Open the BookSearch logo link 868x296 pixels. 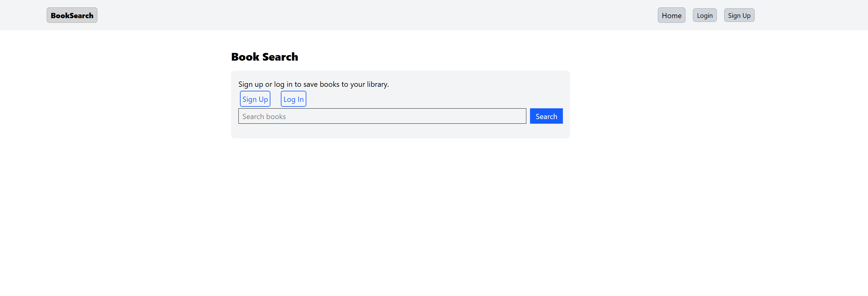tap(72, 15)
